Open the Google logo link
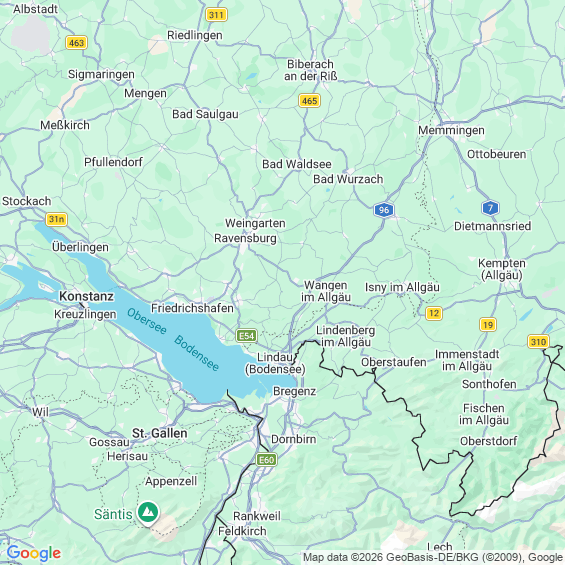 coord(34,553)
